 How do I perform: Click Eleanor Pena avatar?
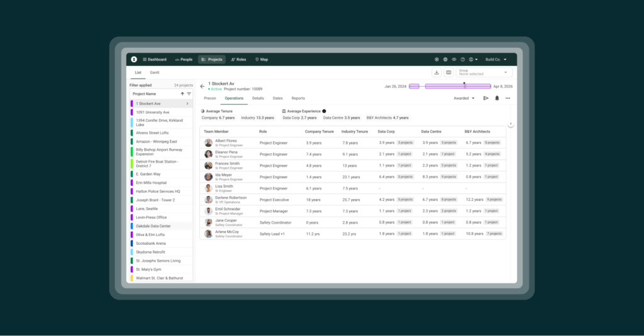point(209,154)
